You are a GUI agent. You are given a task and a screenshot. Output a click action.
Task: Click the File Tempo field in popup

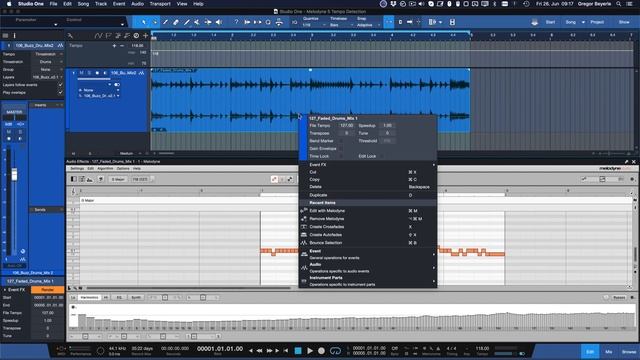pos(346,125)
